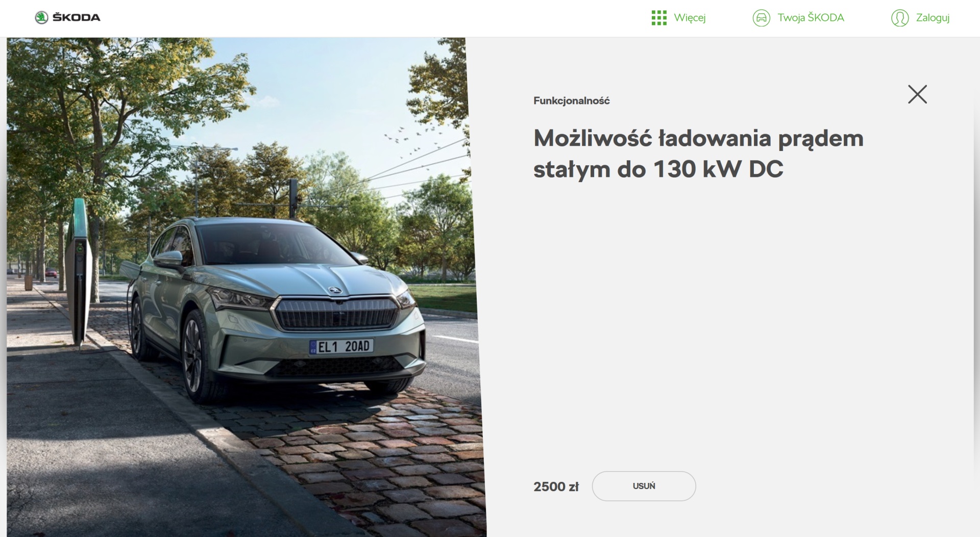980x537 pixels.
Task: Click the ŠKODA wordmark in the header
Action: click(77, 17)
